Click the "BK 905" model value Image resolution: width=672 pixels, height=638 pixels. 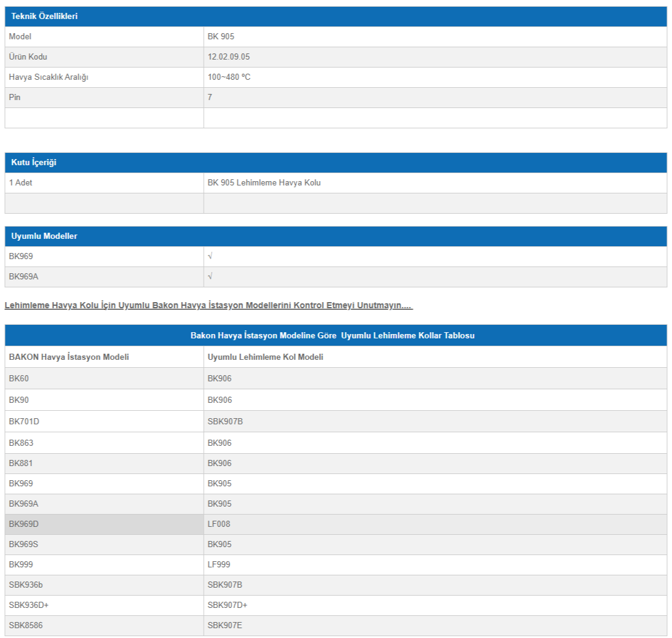click(x=221, y=37)
